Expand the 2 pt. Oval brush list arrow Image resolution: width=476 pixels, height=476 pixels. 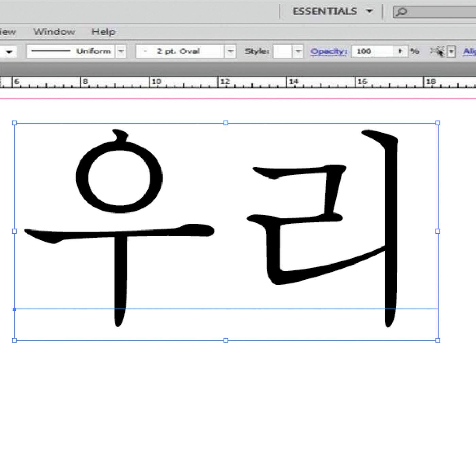[x=231, y=51]
